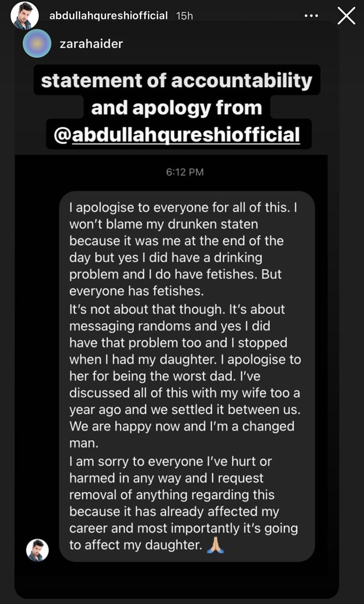
Task: Click the line "I apologise to everyone for all of this"
Action: (x=183, y=207)
